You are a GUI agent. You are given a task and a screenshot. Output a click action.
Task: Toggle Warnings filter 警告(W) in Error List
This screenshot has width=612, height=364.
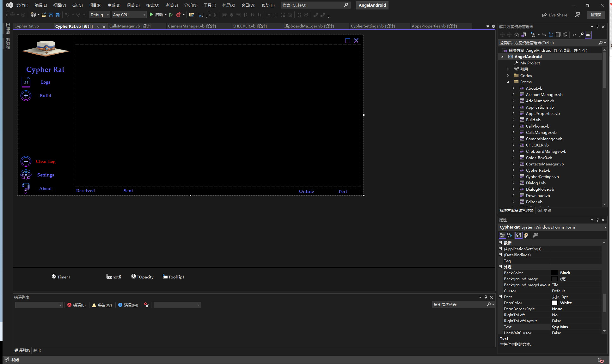point(102,305)
